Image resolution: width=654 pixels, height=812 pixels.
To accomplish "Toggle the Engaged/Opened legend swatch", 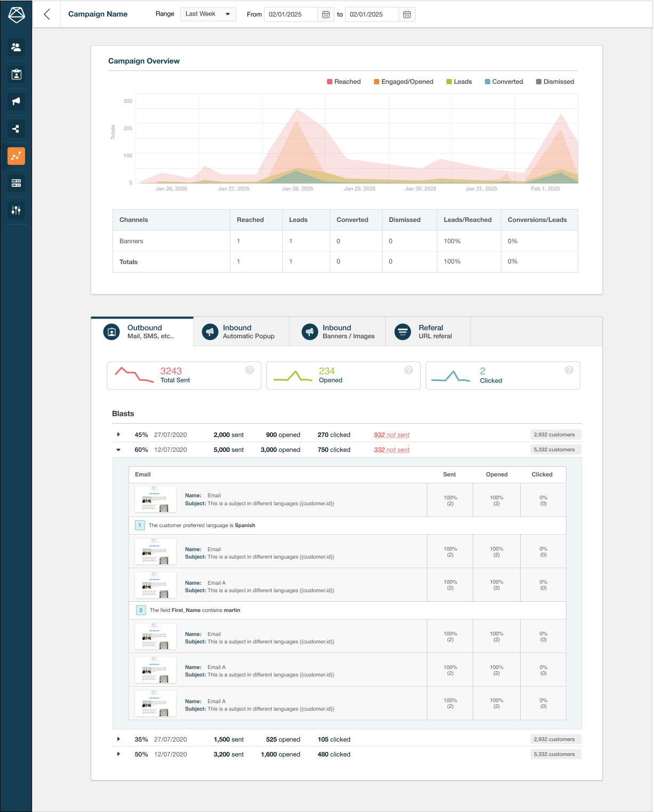I will point(377,82).
